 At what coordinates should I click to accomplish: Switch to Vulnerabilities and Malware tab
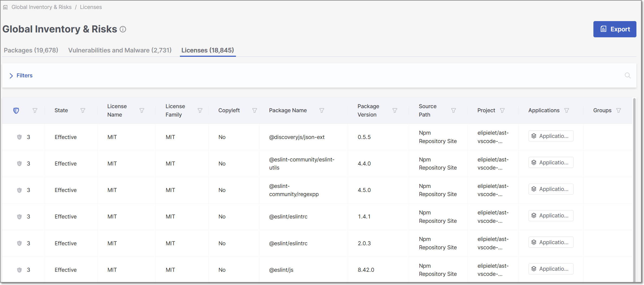tap(120, 50)
